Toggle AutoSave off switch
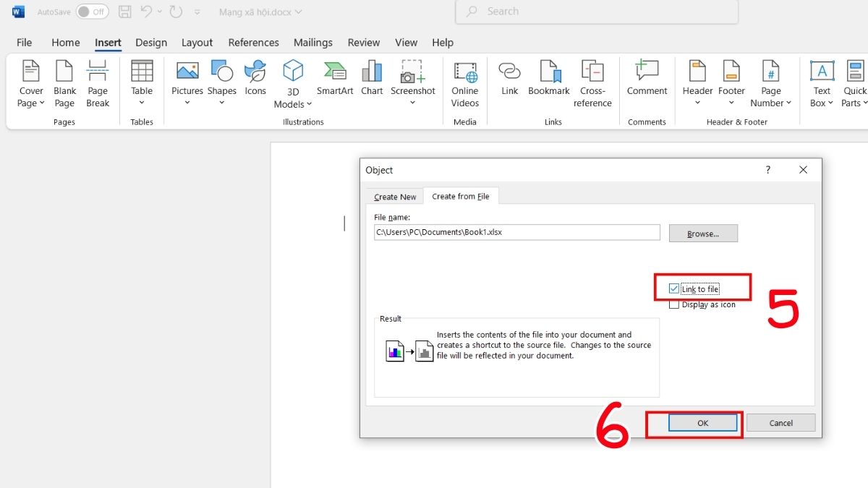Image resolution: width=868 pixels, height=488 pixels. (x=92, y=12)
